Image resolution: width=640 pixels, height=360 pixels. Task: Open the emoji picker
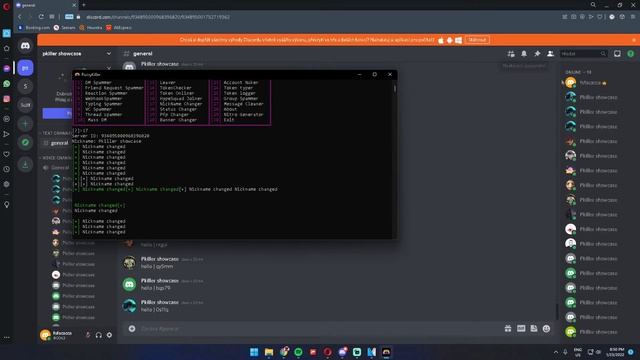pos(547,329)
